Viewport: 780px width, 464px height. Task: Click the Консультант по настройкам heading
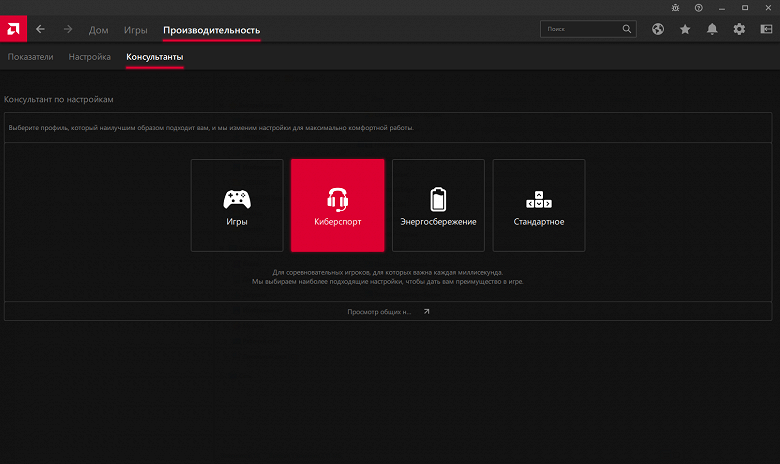(59, 99)
